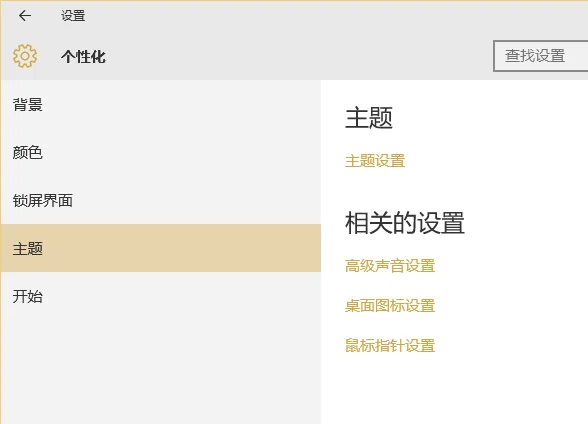Open the 主题设置 link

(x=375, y=161)
